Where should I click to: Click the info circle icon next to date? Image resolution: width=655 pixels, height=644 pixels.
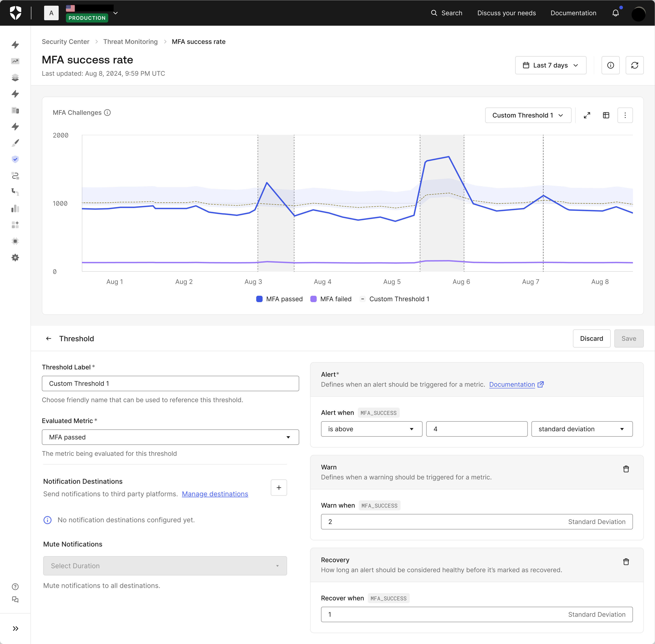(611, 65)
